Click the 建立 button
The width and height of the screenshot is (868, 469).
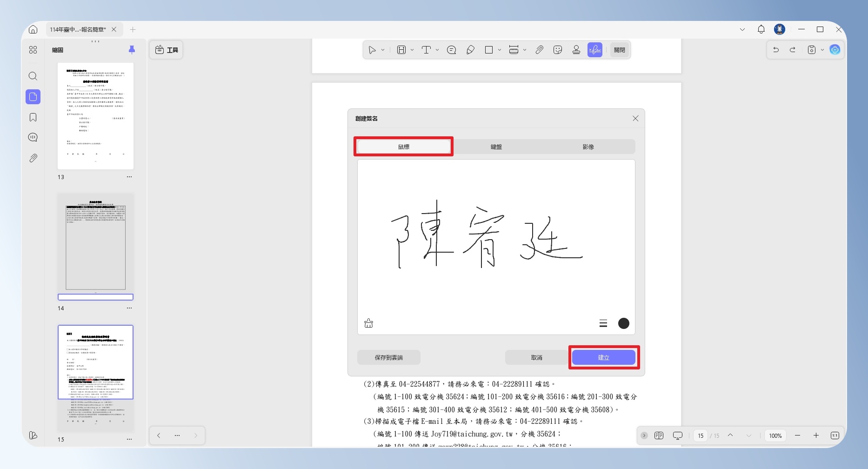pos(603,357)
